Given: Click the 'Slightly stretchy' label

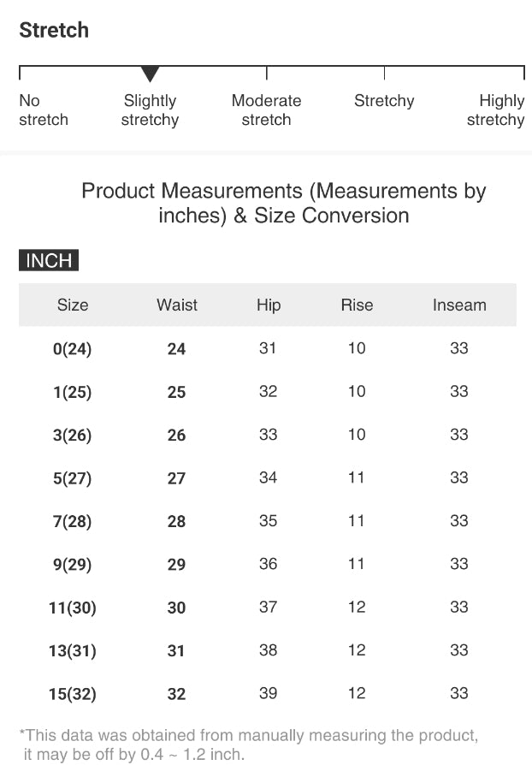Looking at the screenshot, I should click(x=150, y=110).
